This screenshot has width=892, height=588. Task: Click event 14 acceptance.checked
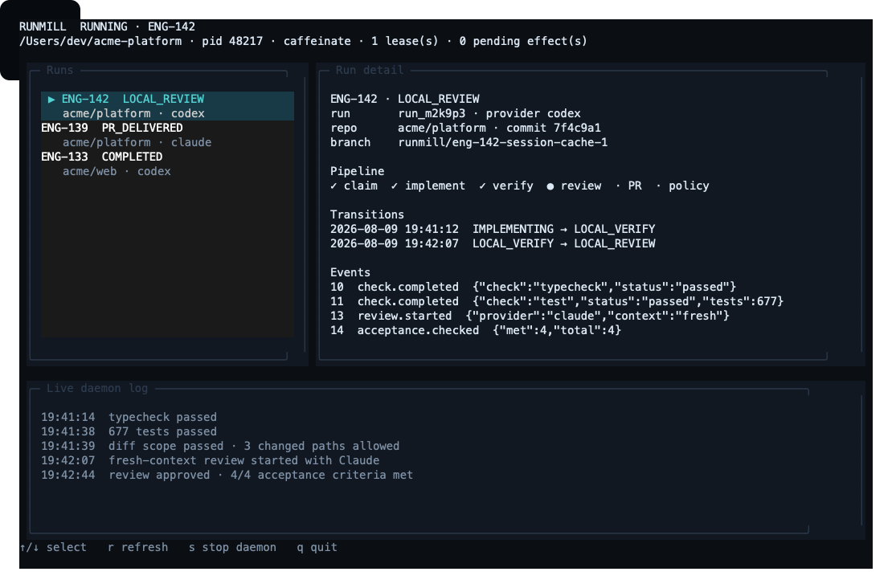pyautogui.click(x=476, y=330)
